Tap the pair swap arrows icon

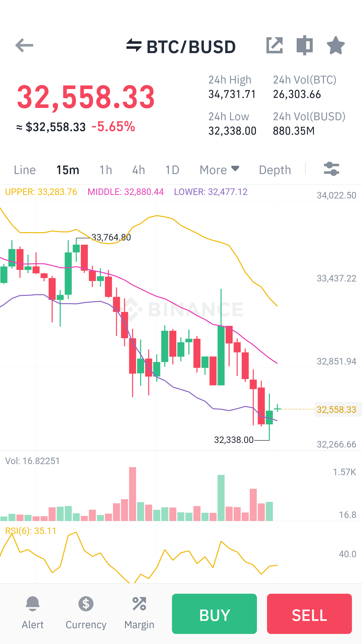coord(134,45)
